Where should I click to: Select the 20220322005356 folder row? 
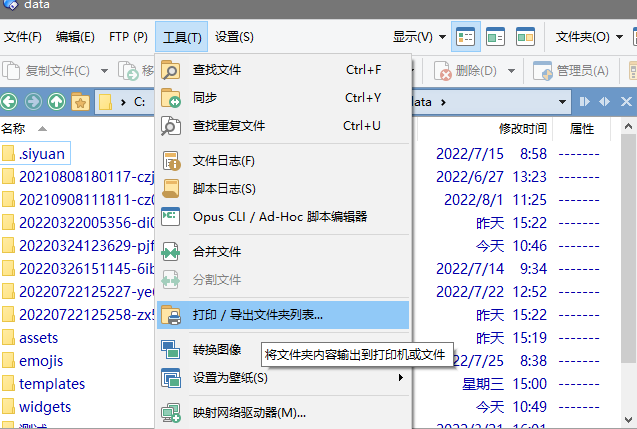pos(77,223)
